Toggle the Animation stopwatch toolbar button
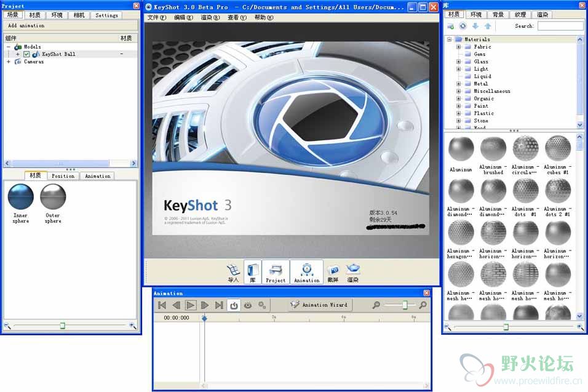 (307, 272)
